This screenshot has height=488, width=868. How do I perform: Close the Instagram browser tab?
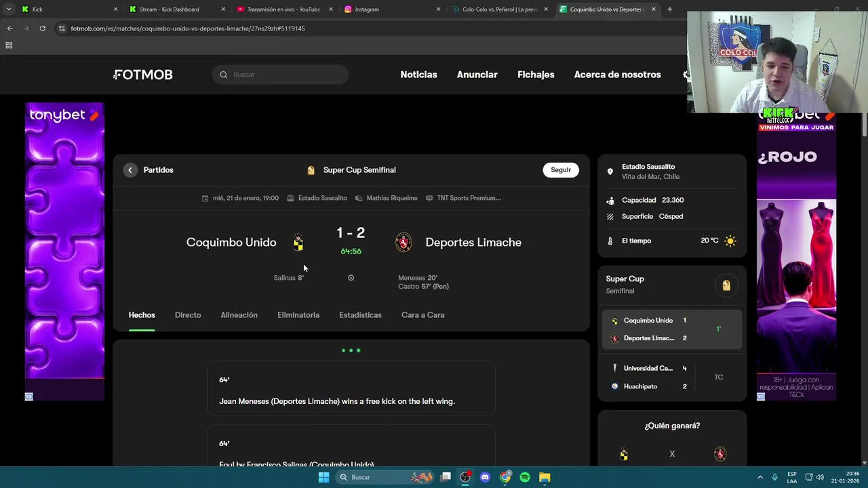pyautogui.click(x=438, y=9)
